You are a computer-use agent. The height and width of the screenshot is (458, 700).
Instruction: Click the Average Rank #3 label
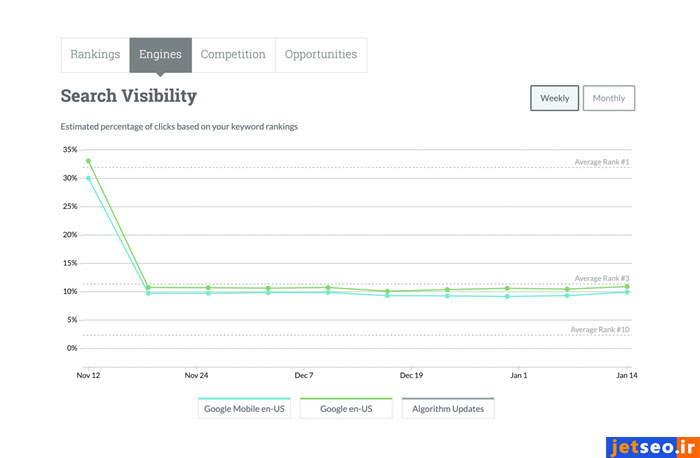(x=601, y=279)
